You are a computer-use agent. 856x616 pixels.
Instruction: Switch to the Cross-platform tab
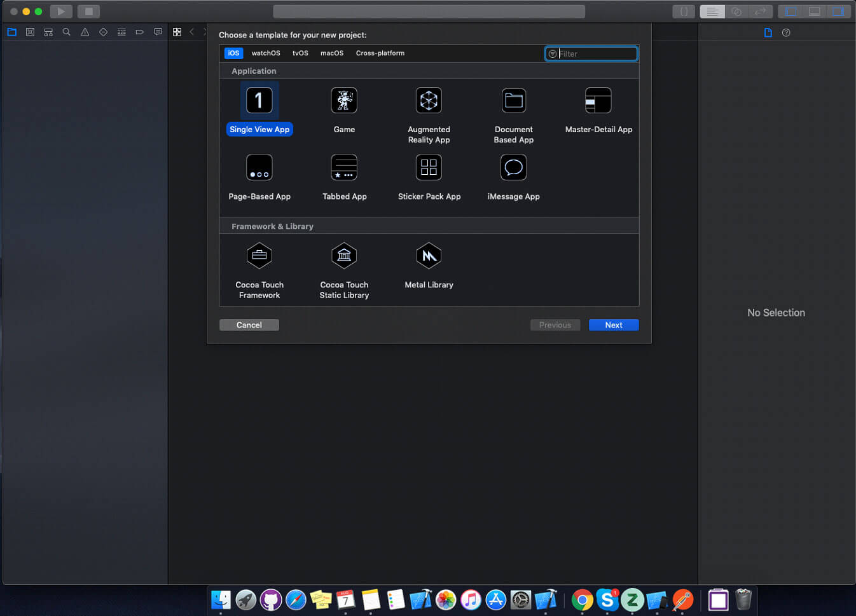point(380,53)
